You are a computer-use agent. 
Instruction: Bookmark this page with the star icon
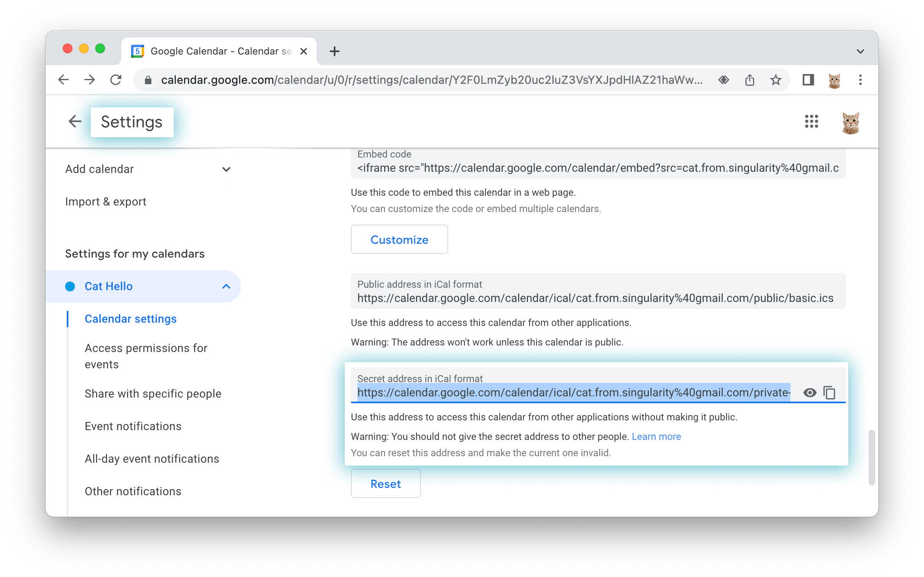[775, 80]
